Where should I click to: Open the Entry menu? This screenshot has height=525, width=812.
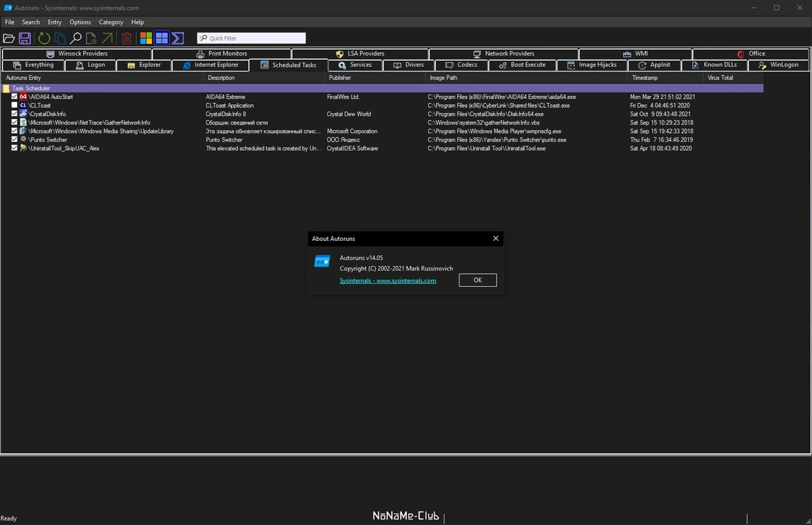[55, 22]
